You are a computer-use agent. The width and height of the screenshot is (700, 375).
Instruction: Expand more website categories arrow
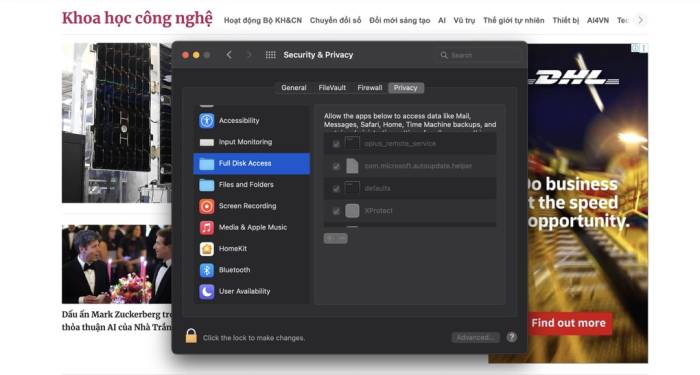(x=641, y=20)
